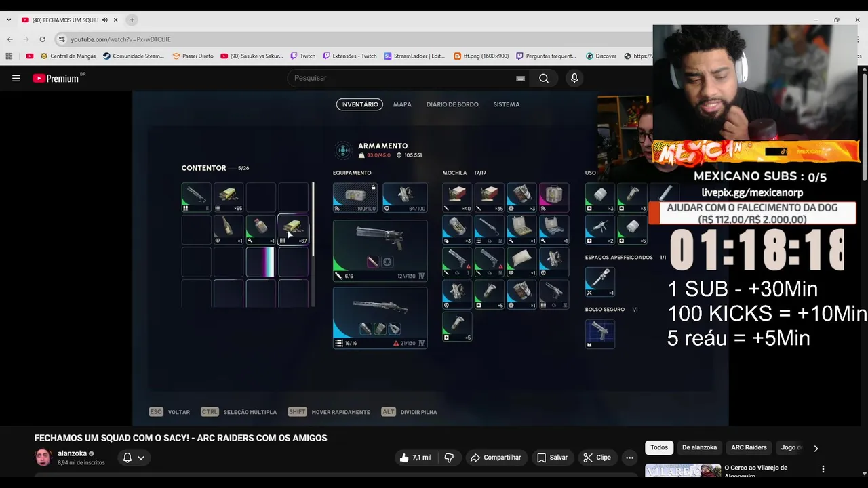Like the video (7,1 mil)
This screenshot has height=488, width=868.
tap(415, 457)
